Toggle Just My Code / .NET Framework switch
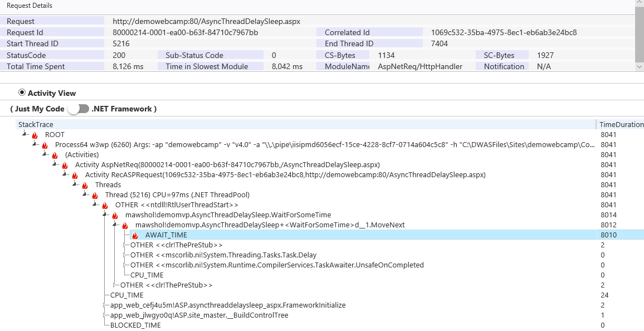 pos(79,109)
